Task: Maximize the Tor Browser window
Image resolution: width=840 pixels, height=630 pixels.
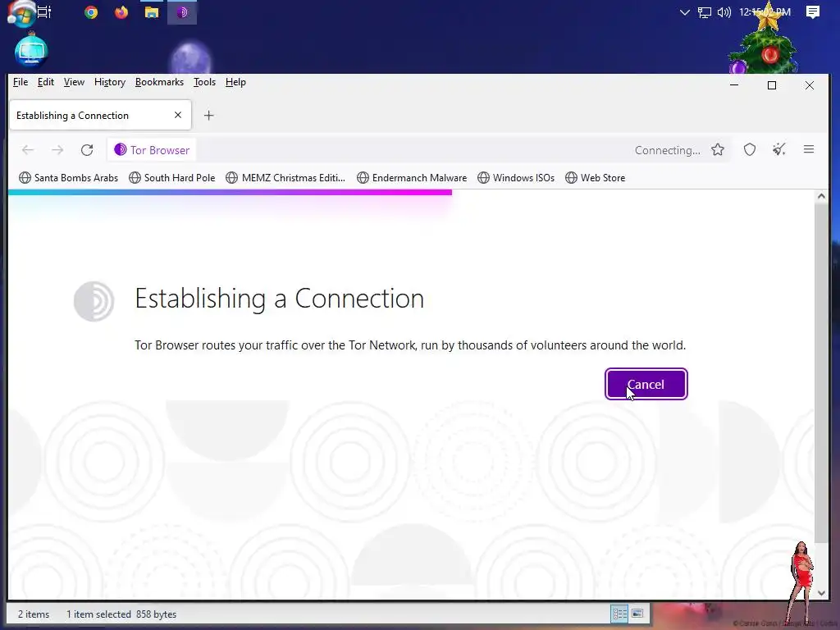Action: pos(772,85)
